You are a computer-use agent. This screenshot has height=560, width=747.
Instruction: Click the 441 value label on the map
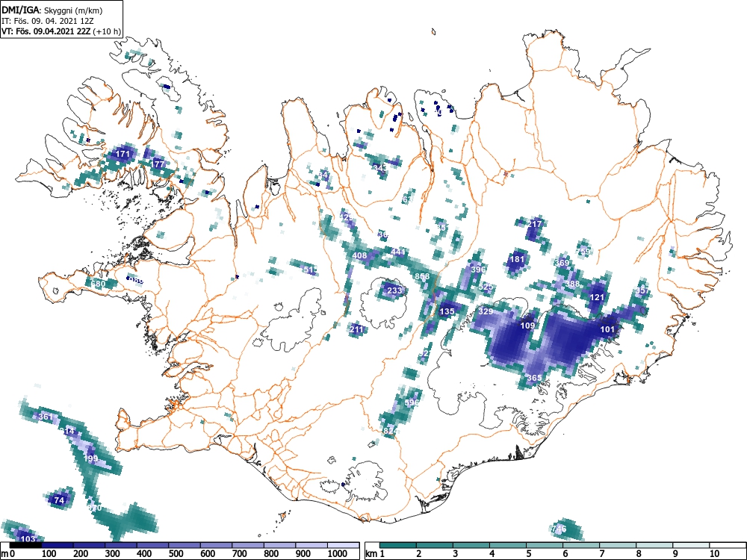point(398,252)
